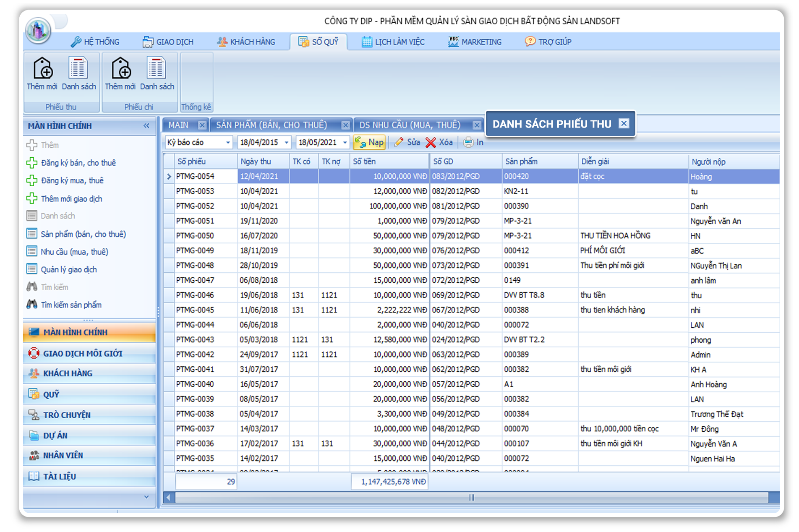Select the PTMG-0050 receipt row
Screen dimensions: 799x532
point(195,236)
